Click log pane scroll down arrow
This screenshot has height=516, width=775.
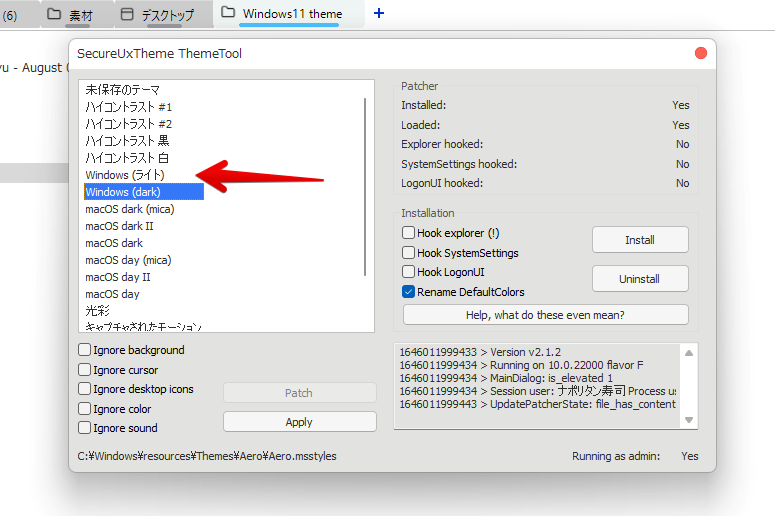(689, 420)
